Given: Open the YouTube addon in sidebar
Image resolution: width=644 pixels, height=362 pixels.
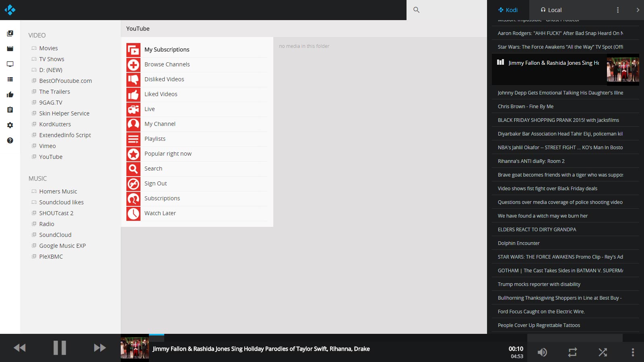Looking at the screenshot, I should [x=51, y=157].
